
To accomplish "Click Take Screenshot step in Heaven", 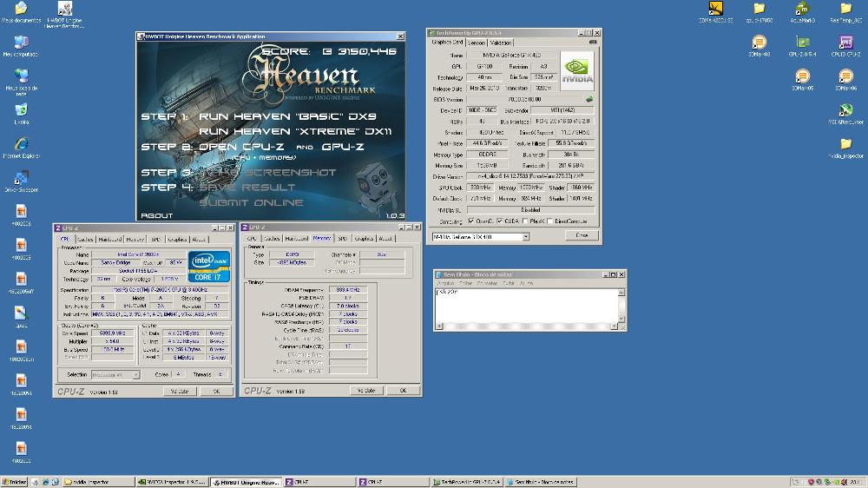I will tap(267, 172).
